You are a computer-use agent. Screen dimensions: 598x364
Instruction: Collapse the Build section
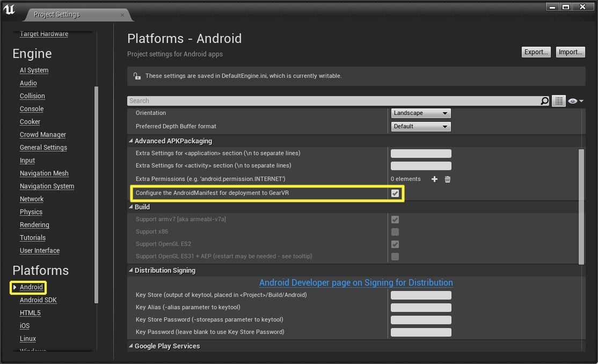[x=131, y=207]
